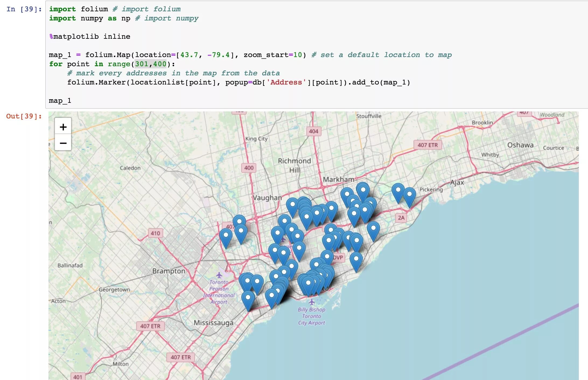This screenshot has width=588, height=380.
Task: Click the map zoom out minus button
Action: point(63,143)
